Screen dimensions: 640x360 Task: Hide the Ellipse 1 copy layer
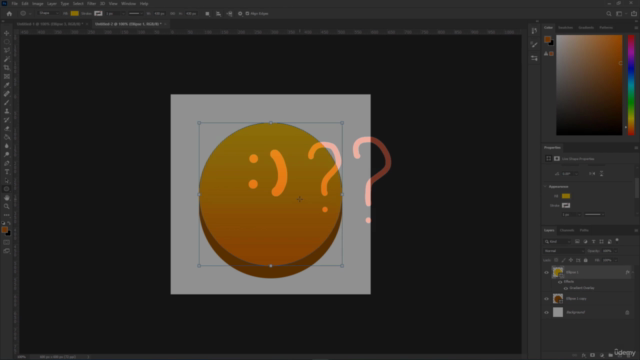[546, 299]
